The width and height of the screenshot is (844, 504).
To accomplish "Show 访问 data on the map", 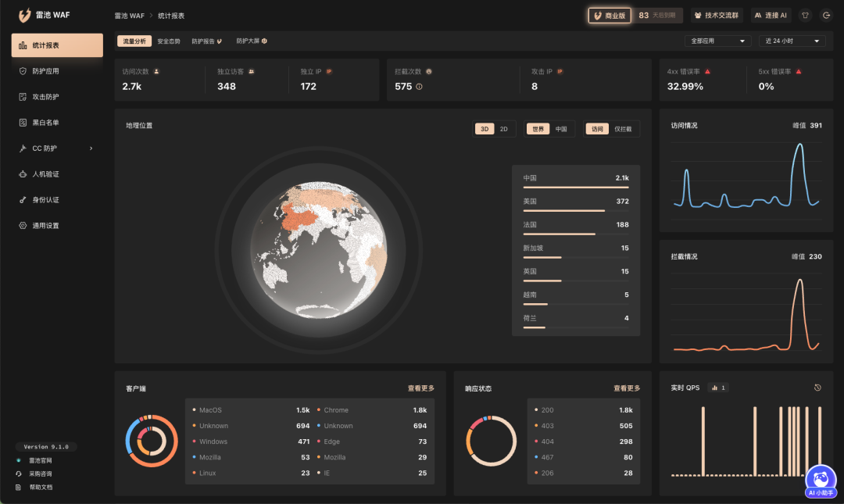I will 598,129.
